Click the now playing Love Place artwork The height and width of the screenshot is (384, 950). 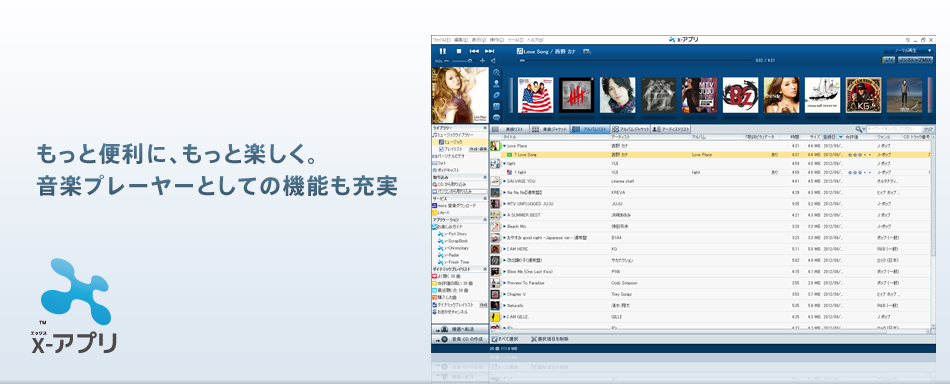pos(460,95)
